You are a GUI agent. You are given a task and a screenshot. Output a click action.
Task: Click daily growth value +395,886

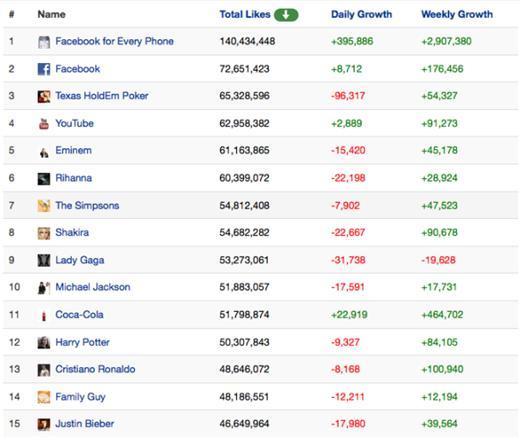352,41
